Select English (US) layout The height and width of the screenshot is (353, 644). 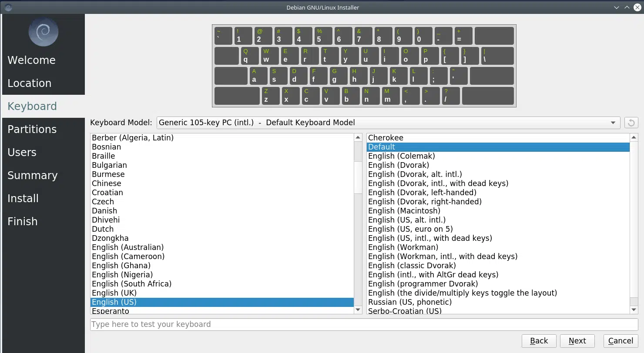(222, 302)
